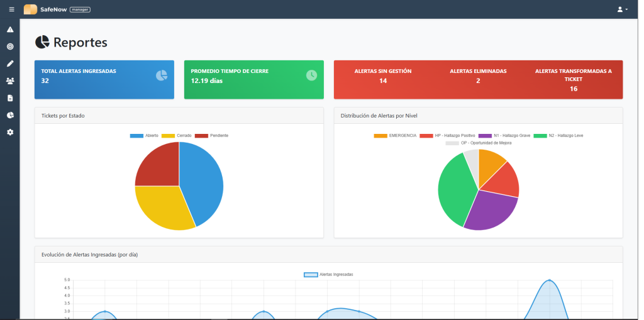Click the target bullseye sidebar icon
This screenshot has height=320, width=644.
tap(10, 47)
